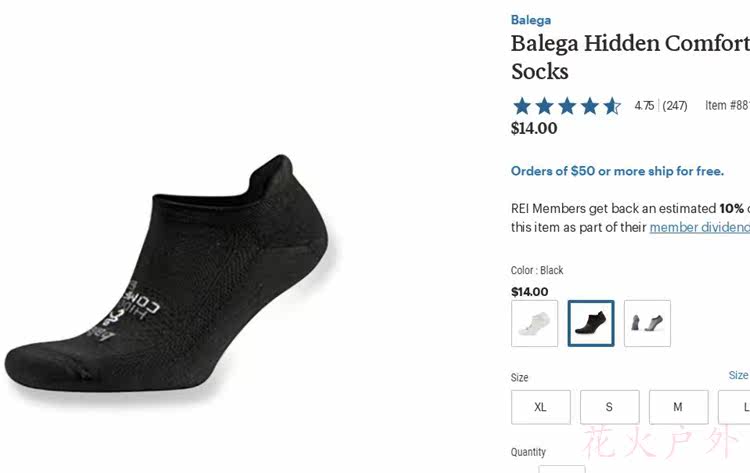Click the 4.75 rating value
The height and width of the screenshot is (473, 750).
click(644, 106)
